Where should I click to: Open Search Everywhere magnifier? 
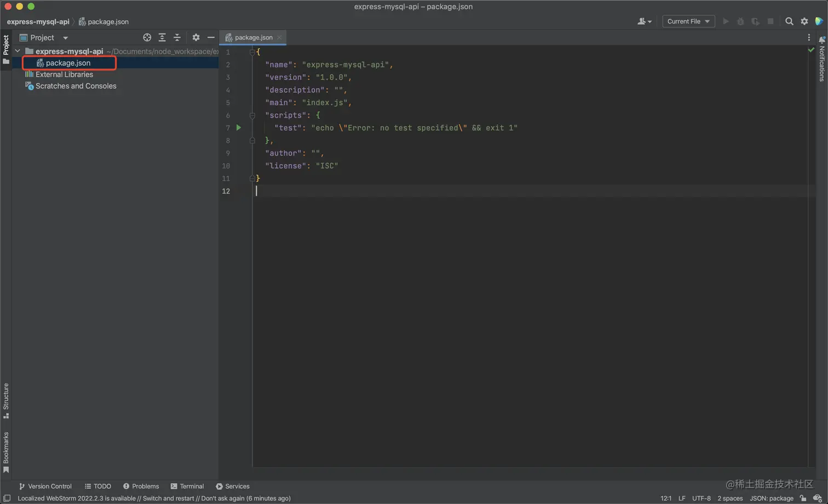(789, 21)
